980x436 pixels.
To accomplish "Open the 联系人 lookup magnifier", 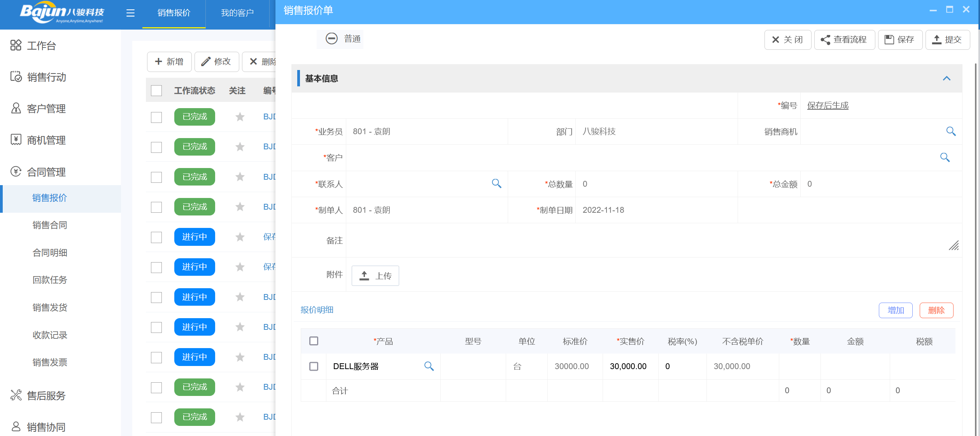I will tap(496, 184).
